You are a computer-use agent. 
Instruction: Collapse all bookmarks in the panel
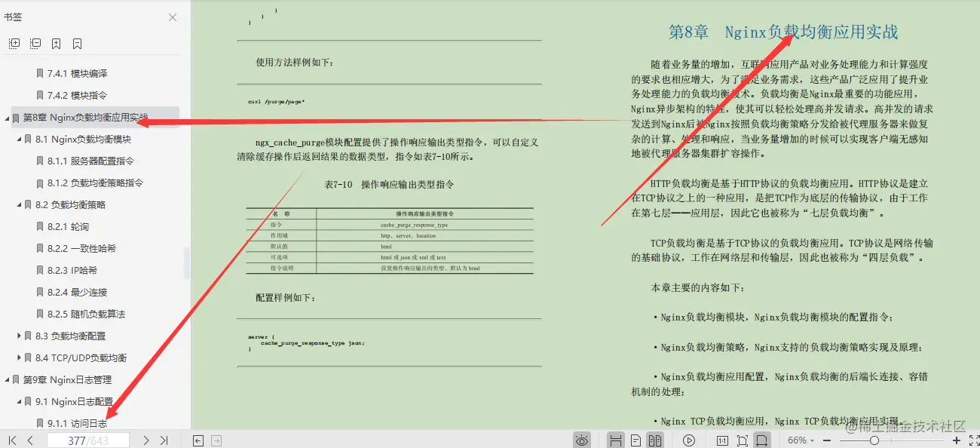click(x=35, y=43)
